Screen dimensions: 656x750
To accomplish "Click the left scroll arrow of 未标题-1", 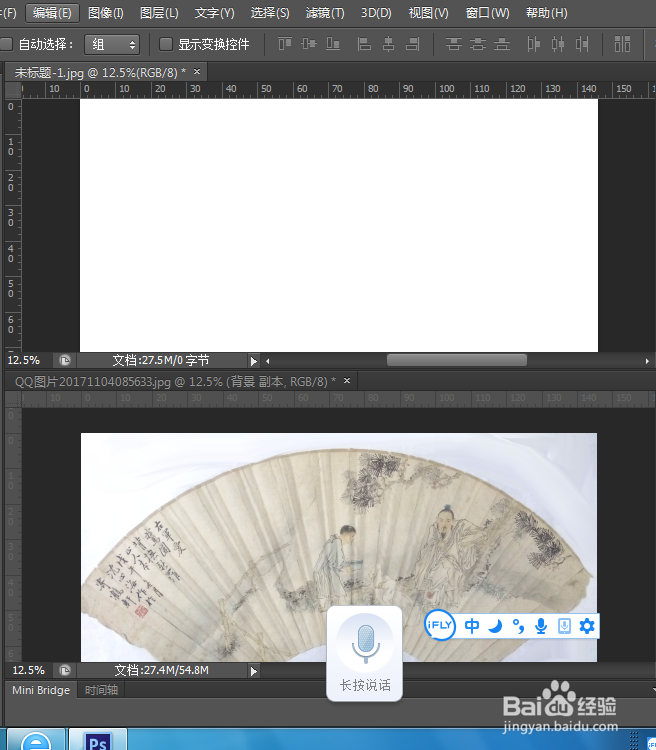I will [267, 361].
